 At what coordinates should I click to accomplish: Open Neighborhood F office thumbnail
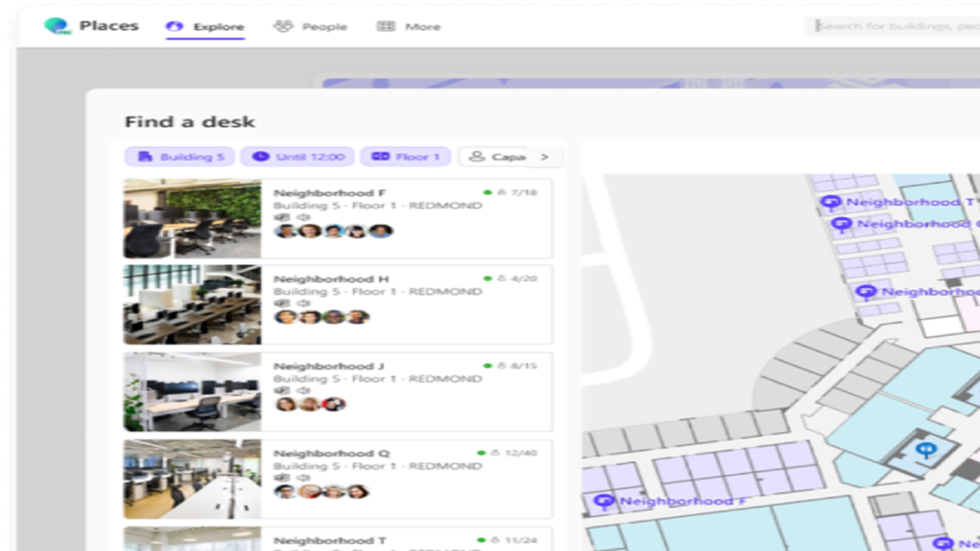click(192, 219)
